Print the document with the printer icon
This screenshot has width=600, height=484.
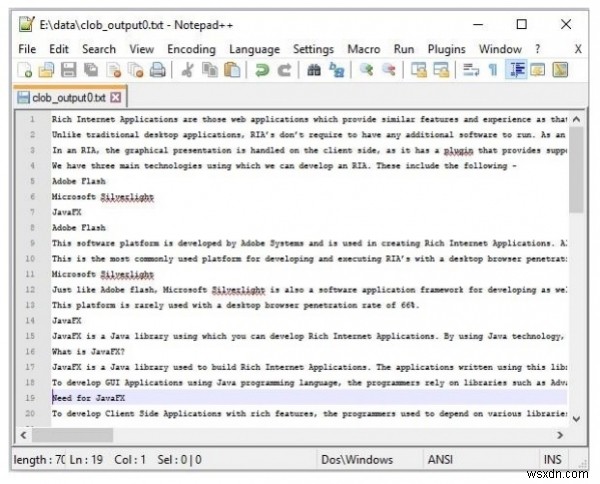click(x=157, y=70)
